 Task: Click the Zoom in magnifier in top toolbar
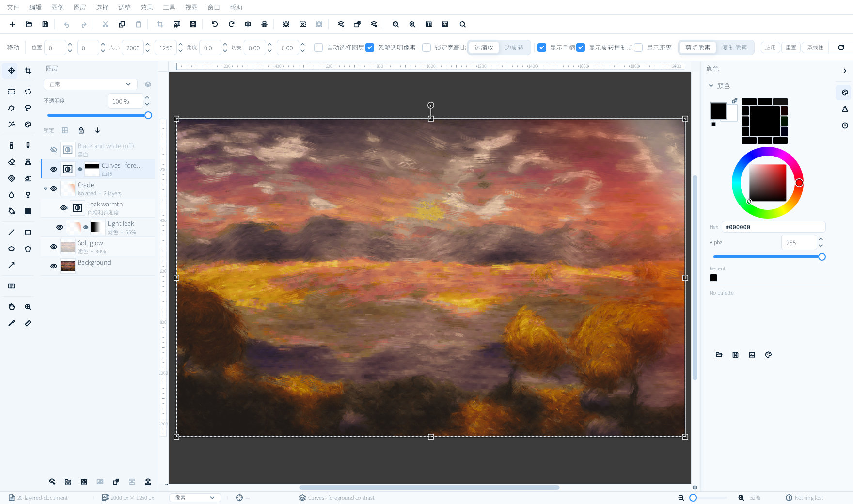point(412,24)
